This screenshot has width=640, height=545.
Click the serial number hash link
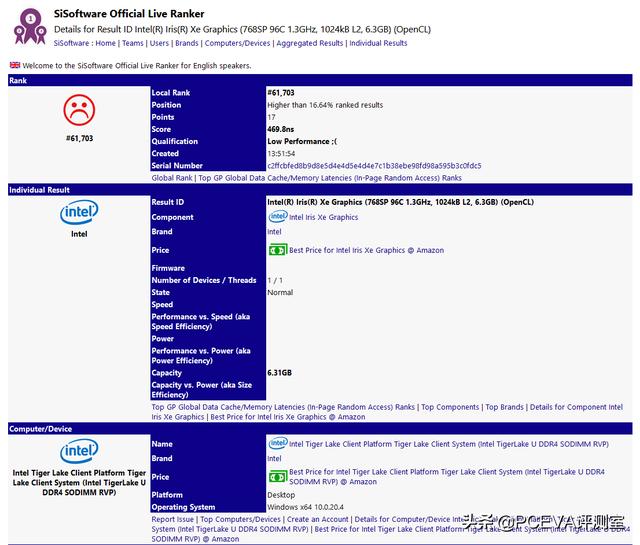coord(374,165)
